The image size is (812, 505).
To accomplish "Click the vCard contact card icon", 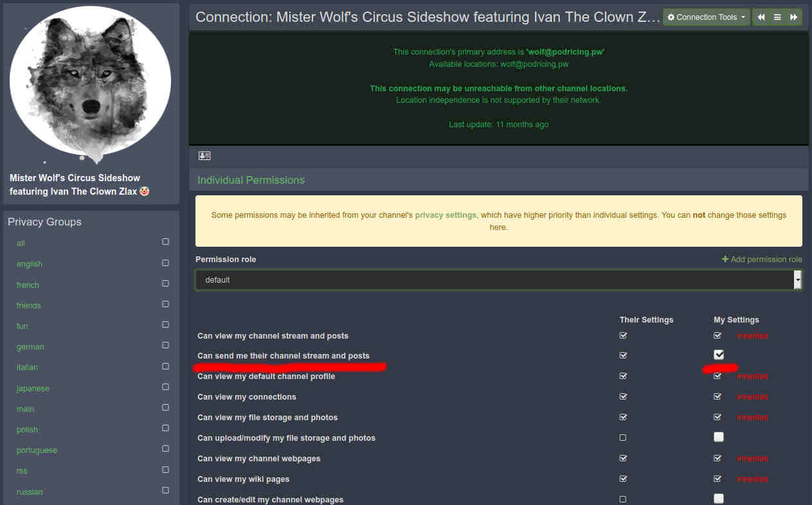I will click(204, 155).
